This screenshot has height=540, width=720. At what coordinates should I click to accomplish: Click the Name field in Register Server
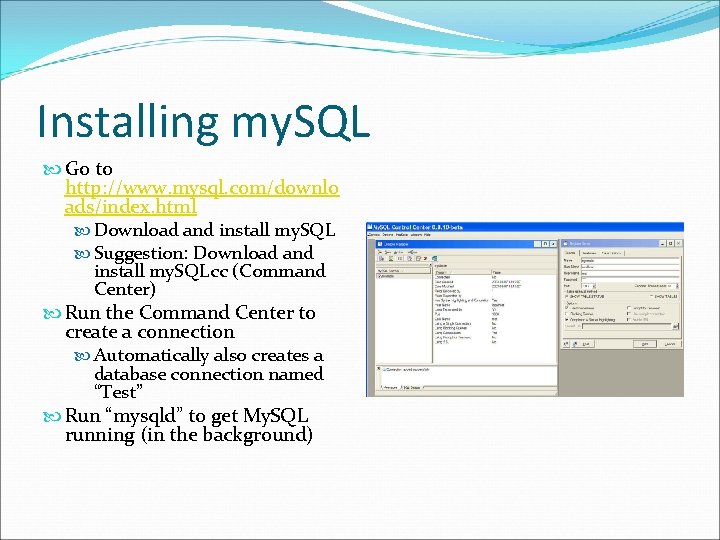[630, 261]
